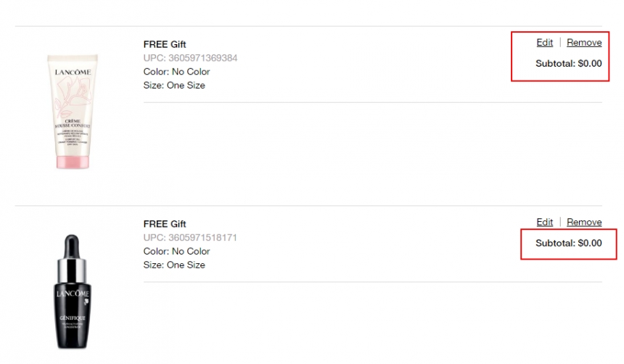Remove the Lancôme cream tube free gift
The height and width of the screenshot is (364, 624).
(x=584, y=43)
